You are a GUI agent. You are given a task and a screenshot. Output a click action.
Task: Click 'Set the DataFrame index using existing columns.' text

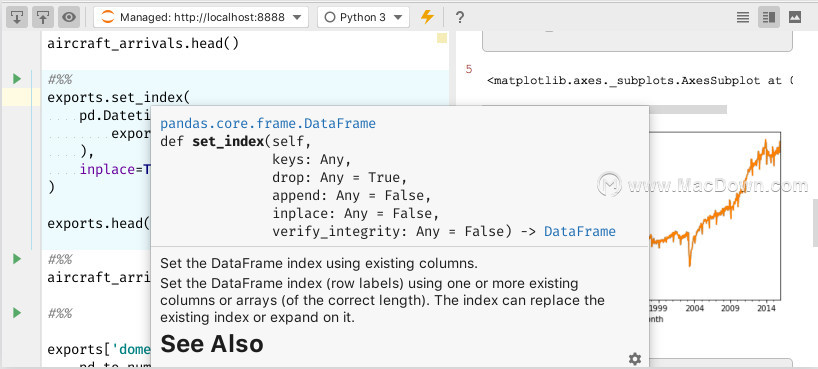(x=319, y=264)
